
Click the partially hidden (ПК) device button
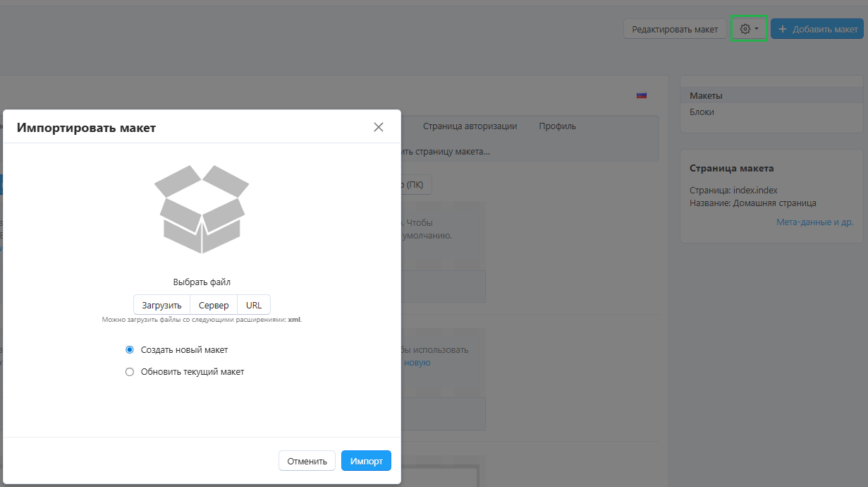[416, 185]
